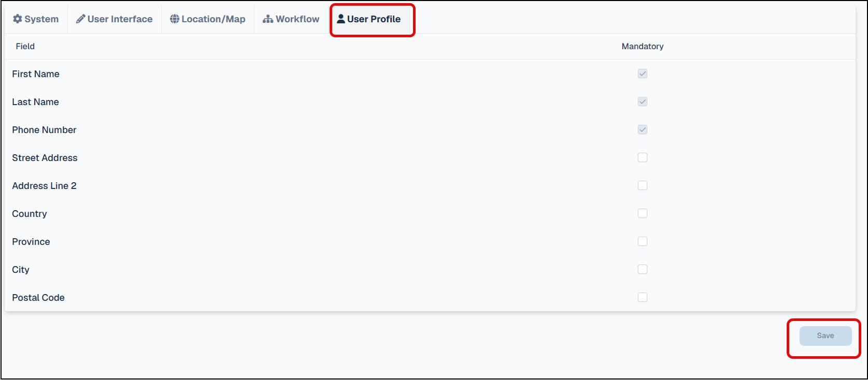
Task: Click the Save button
Action: coord(826,336)
